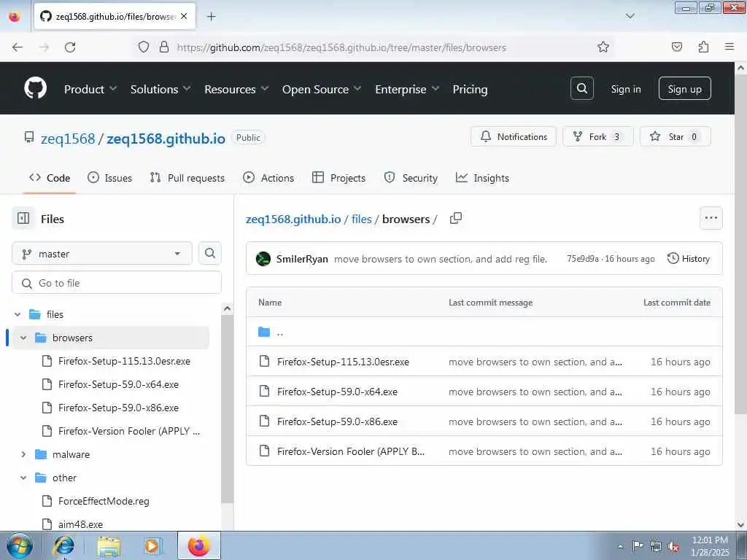Expand the Open Source dropdown menu

pyautogui.click(x=322, y=89)
